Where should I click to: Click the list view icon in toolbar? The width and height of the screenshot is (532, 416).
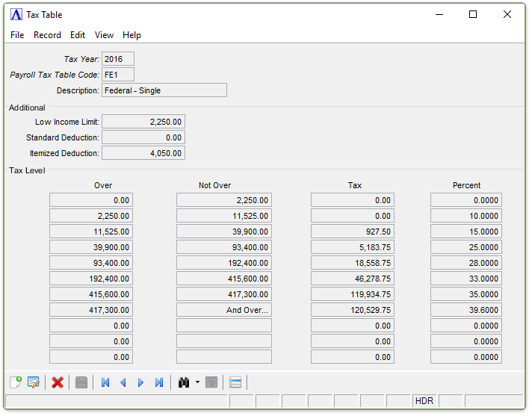point(235,382)
